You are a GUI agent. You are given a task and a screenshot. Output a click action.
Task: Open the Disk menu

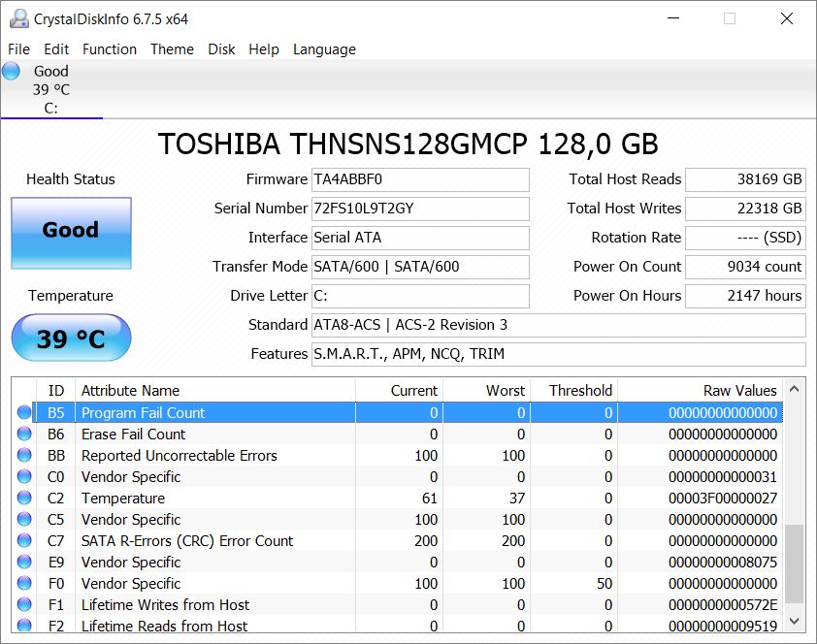pos(221,48)
